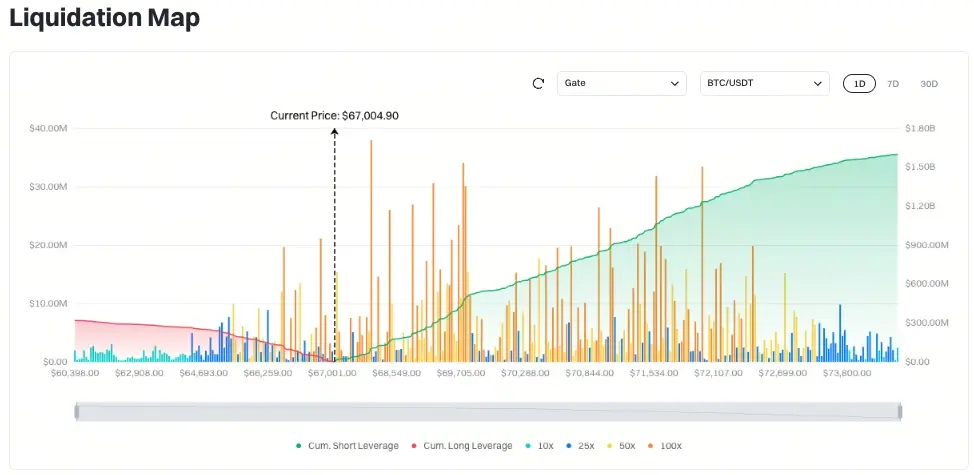The image size is (974, 475).
Task: Hide the 10x leverage series
Action: [528, 446]
